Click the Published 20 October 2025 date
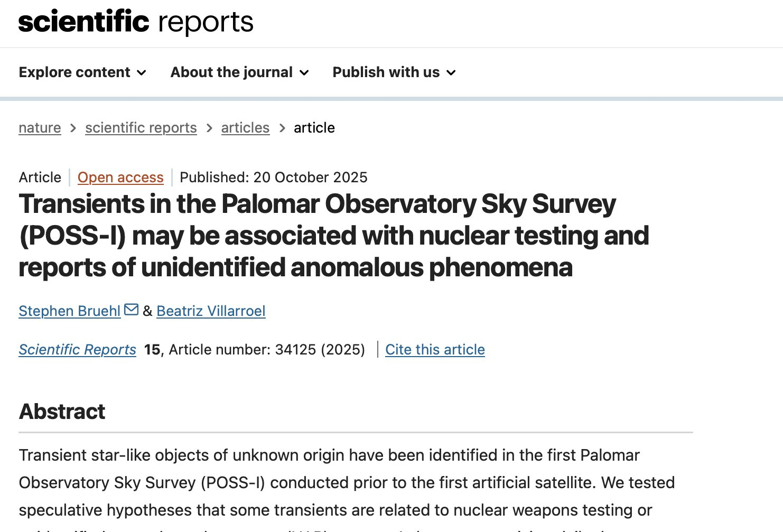Image resolution: width=783 pixels, height=532 pixels. [x=273, y=178]
